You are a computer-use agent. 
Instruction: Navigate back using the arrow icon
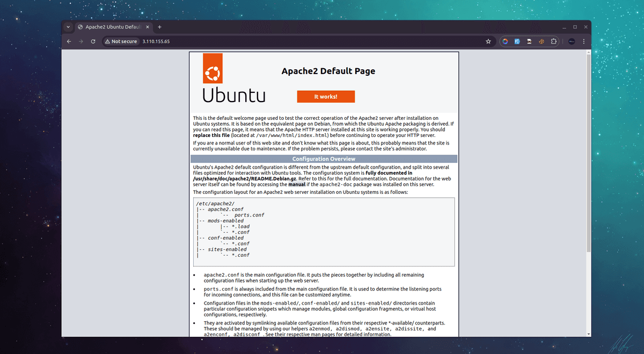(69, 41)
